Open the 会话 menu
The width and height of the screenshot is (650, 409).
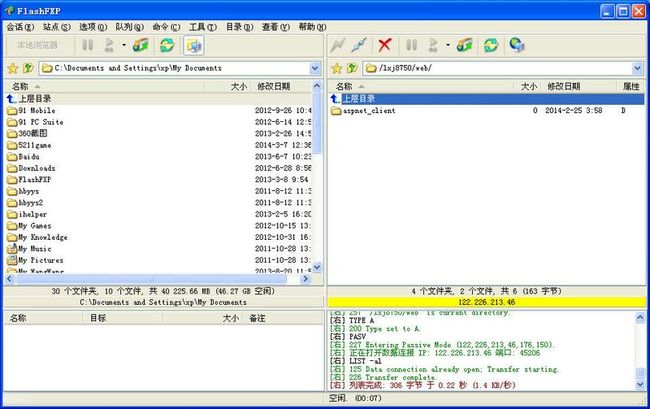(x=20, y=27)
